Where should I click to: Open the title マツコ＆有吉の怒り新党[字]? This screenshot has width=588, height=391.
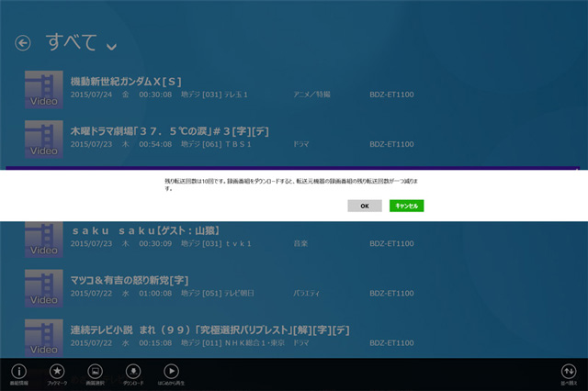[x=130, y=280]
